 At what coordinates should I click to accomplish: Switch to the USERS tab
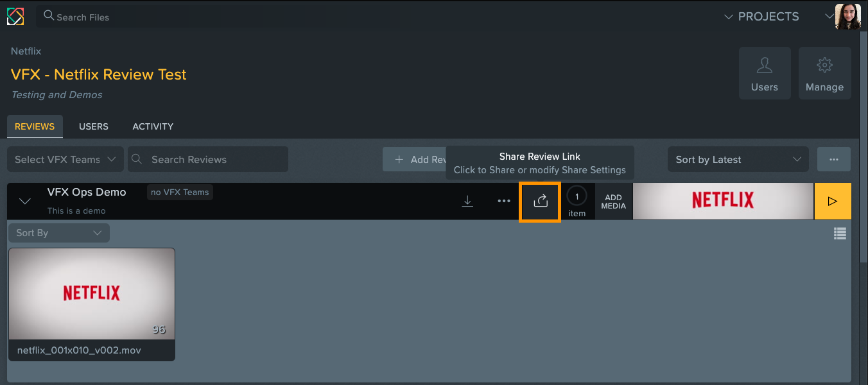94,126
